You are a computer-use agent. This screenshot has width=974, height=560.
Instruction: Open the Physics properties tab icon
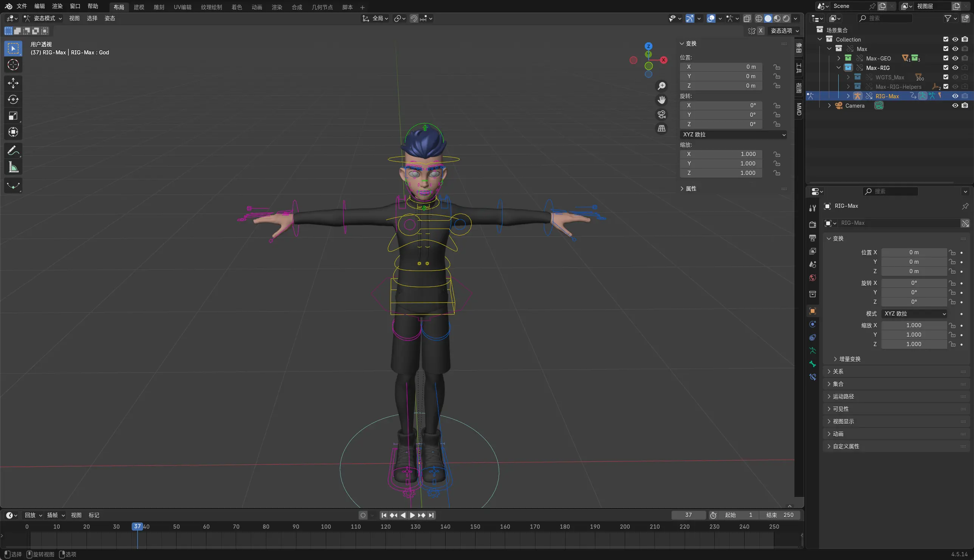[x=813, y=324]
